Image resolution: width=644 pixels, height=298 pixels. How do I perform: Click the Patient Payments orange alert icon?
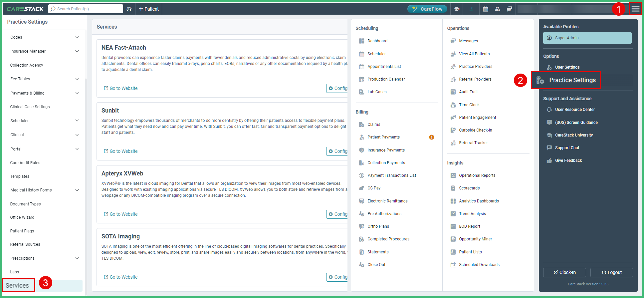click(x=432, y=137)
